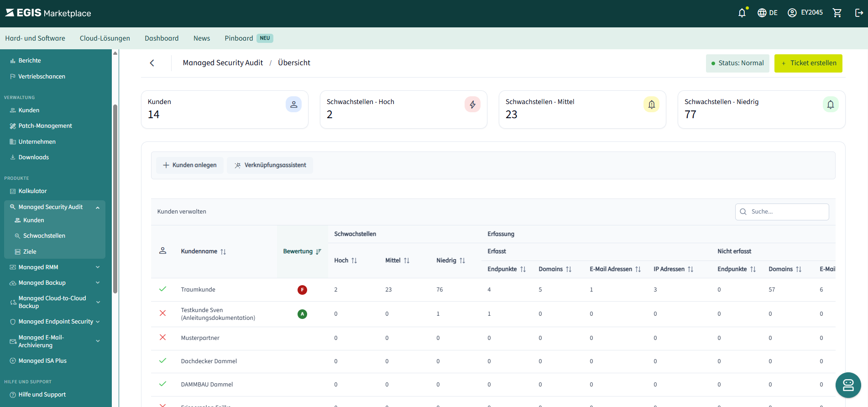Sort by Hoch vulnerabilities

[354, 261]
